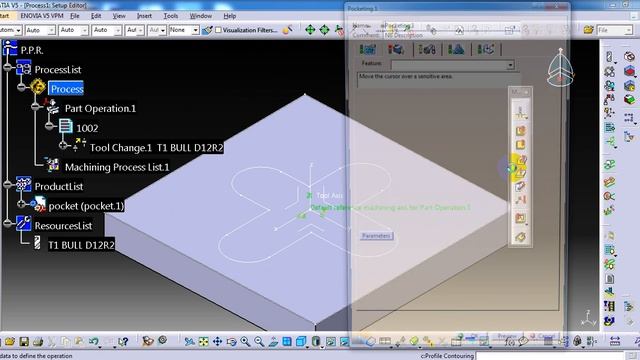
Task: Expand the Tool Change.1 node
Action: point(62,145)
